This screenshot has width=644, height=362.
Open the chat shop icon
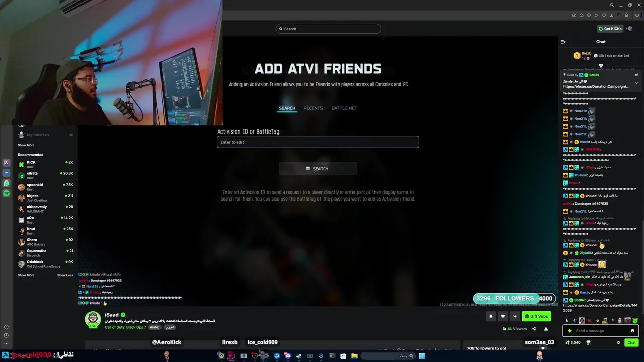588,343
